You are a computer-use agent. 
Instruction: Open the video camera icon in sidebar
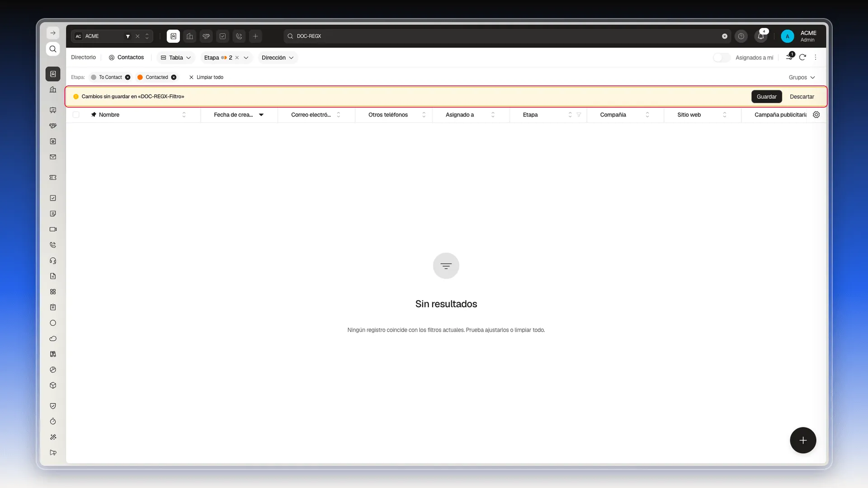[53, 230]
